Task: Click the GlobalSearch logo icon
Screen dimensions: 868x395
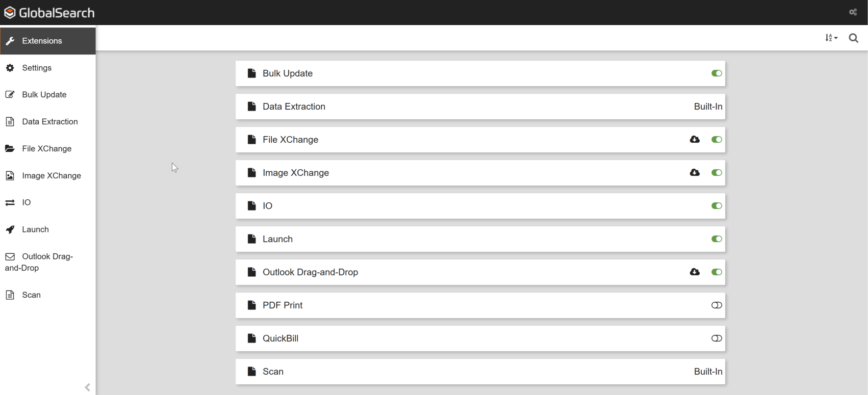Action: point(10,13)
